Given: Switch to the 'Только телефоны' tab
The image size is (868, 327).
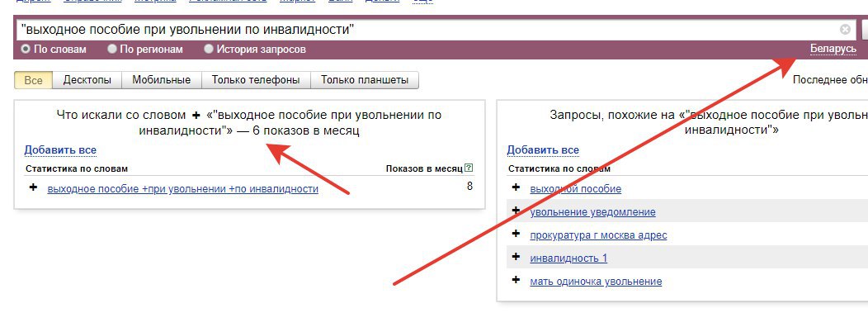Looking at the screenshot, I should [x=256, y=80].
